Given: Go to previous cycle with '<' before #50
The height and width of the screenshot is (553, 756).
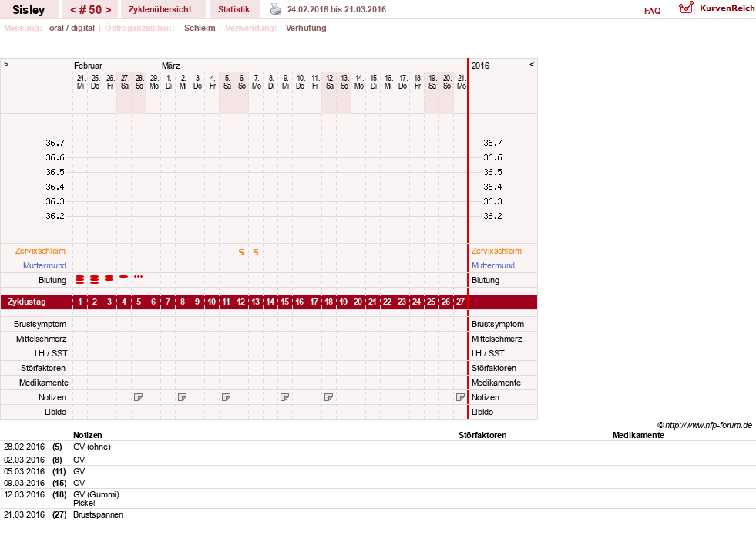Looking at the screenshot, I should pos(73,10).
